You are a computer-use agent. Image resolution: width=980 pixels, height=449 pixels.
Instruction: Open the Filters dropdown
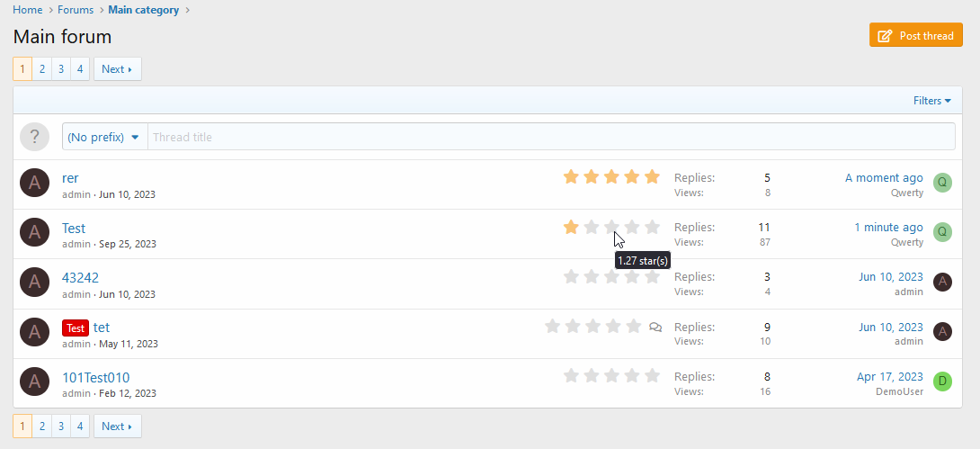pyautogui.click(x=931, y=101)
